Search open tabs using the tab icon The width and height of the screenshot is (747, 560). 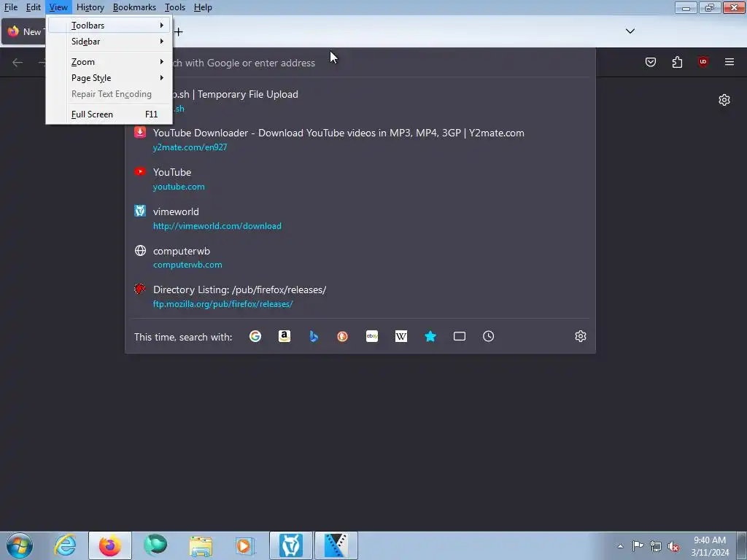[460, 336]
